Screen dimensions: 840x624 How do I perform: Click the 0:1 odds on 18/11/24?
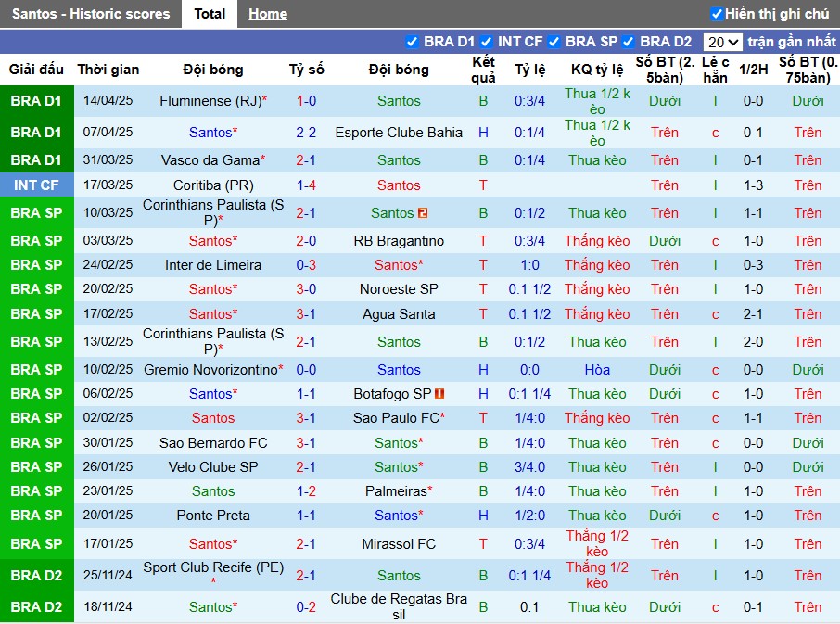tap(529, 607)
